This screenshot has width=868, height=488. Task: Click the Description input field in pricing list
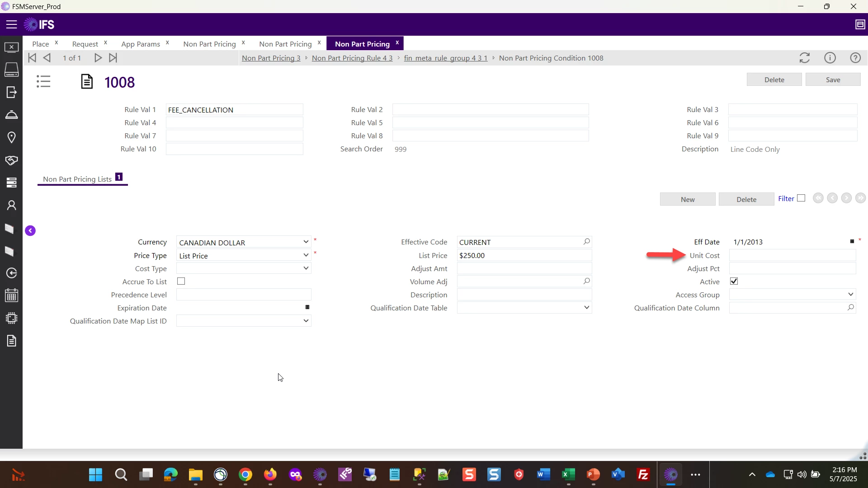(x=524, y=295)
